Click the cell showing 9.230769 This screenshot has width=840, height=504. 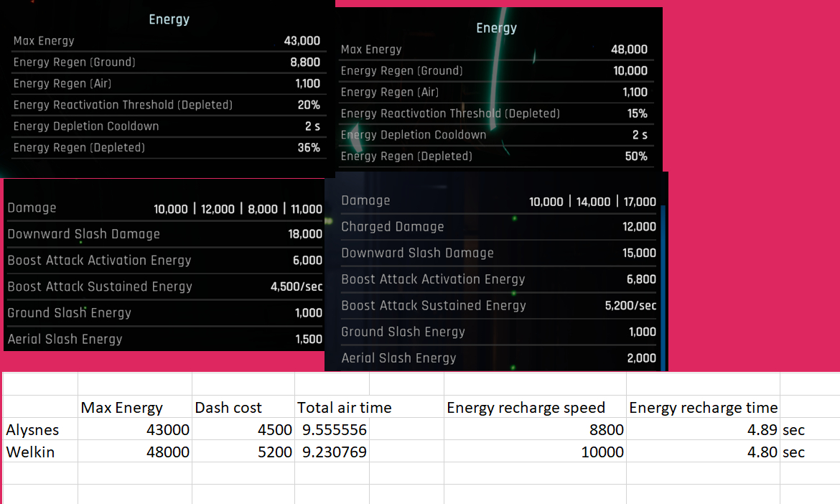click(x=332, y=452)
